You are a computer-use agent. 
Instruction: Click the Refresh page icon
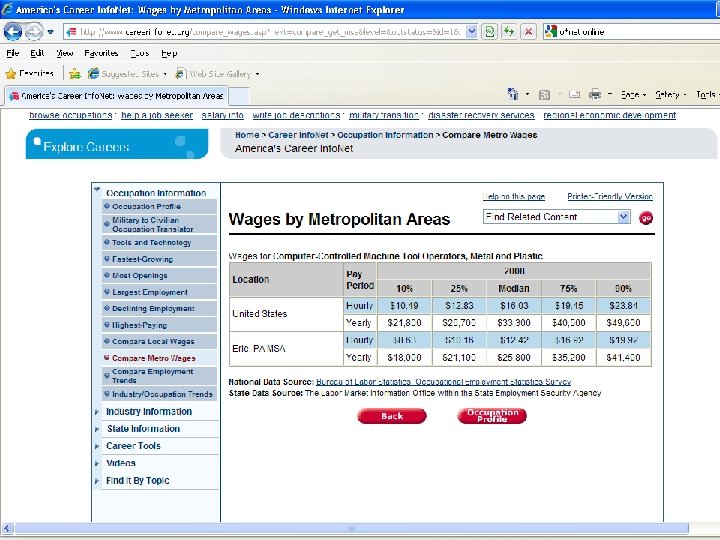tap(509, 32)
